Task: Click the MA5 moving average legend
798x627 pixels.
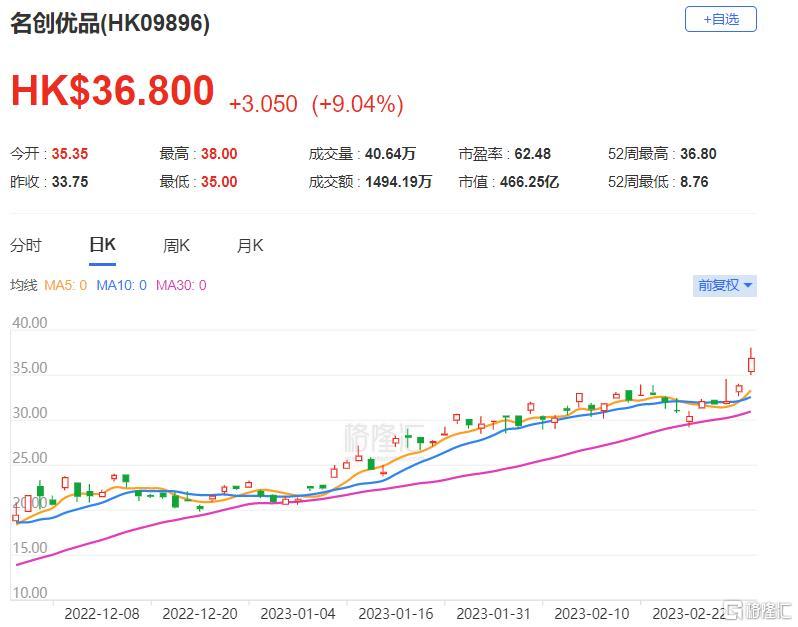Action: point(66,285)
